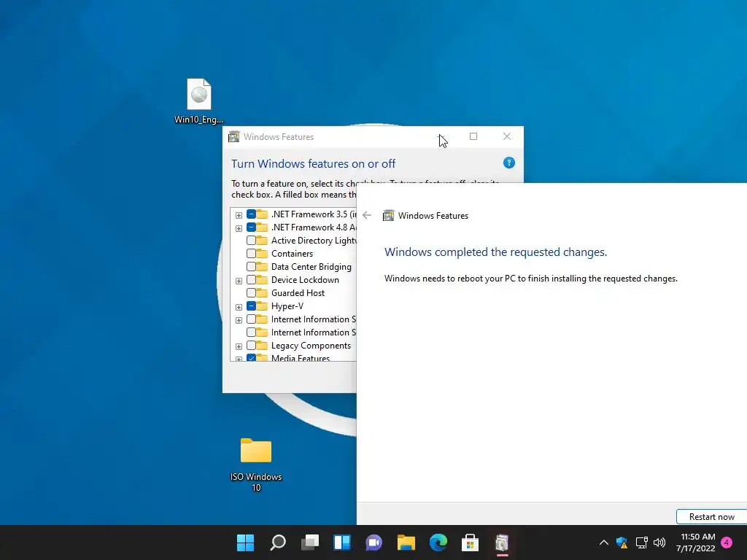Click the Data Center Bridging folder icon
The height and width of the screenshot is (560, 747).
(x=262, y=267)
